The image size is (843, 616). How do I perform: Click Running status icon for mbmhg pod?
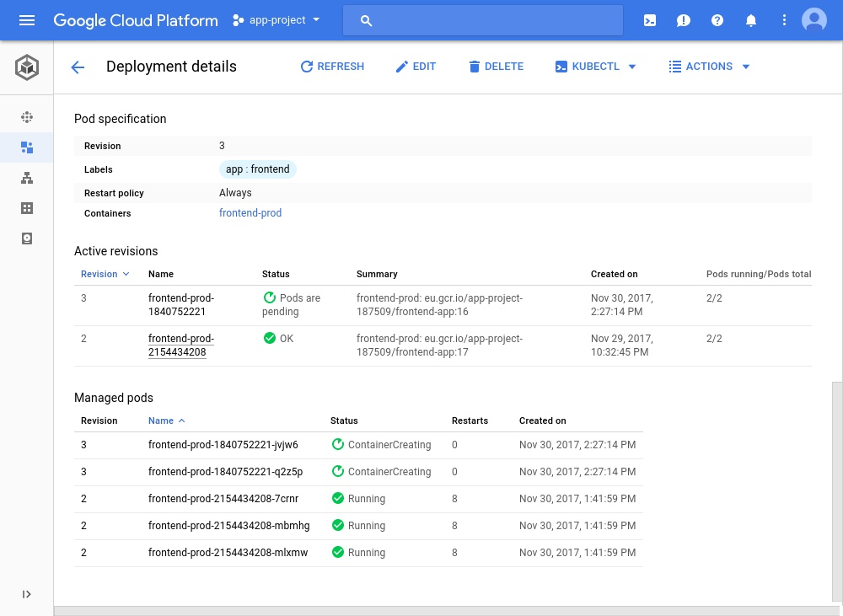(x=338, y=525)
